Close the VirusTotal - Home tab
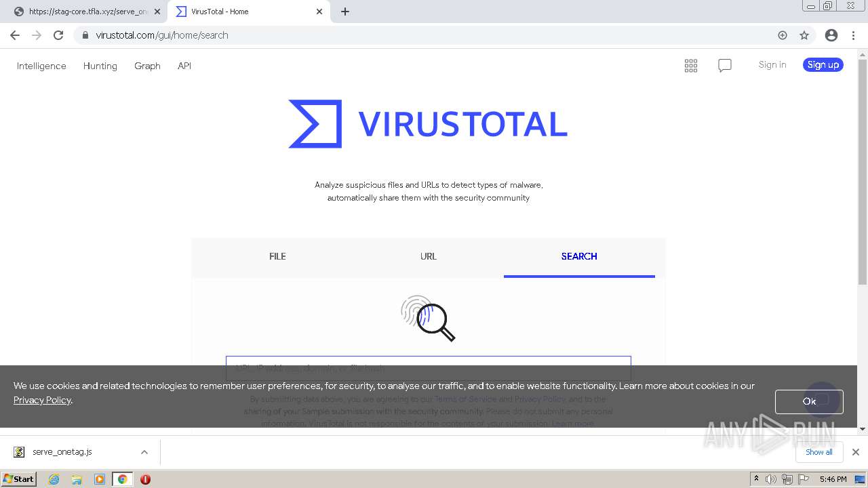Viewport: 868px width, 488px height. [x=319, y=12]
